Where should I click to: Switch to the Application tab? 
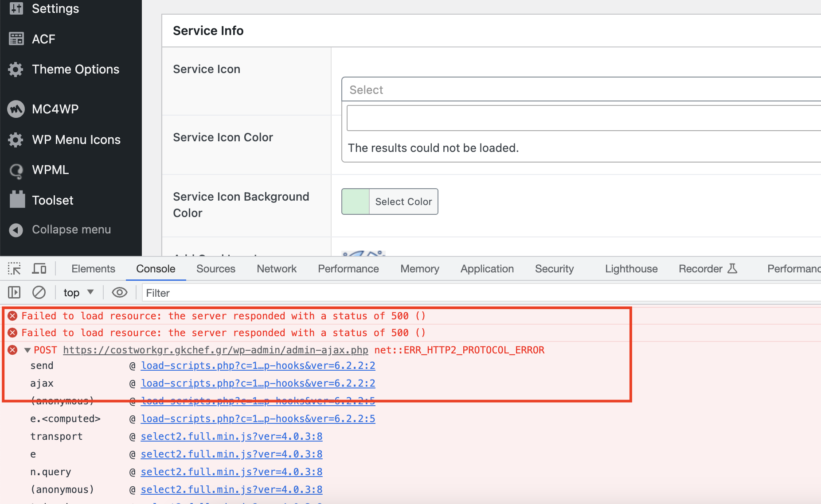click(x=487, y=269)
